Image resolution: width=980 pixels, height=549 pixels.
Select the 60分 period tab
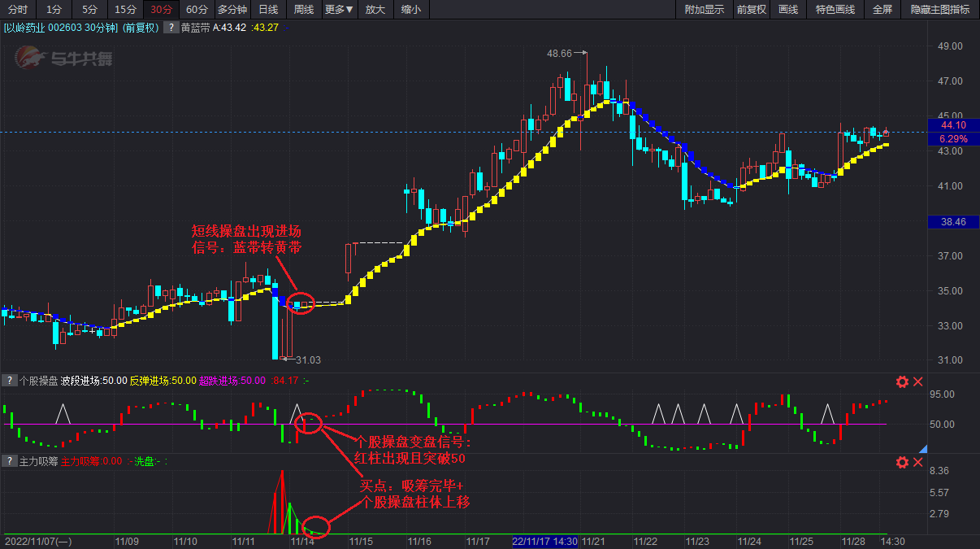[197, 10]
